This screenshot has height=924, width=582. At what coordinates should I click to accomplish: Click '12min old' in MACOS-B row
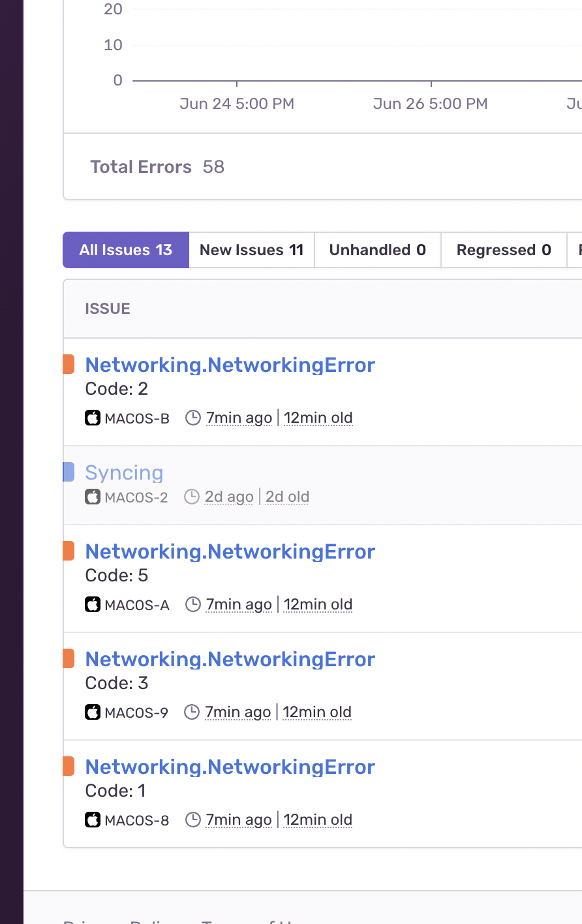[x=318, y=418]
